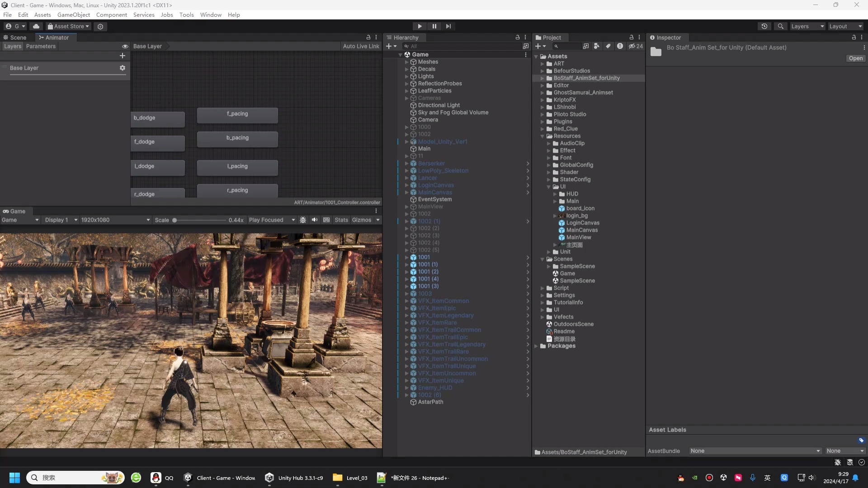Toggle Auto Live Link in the Animator panel

click(x=361, y=46)
